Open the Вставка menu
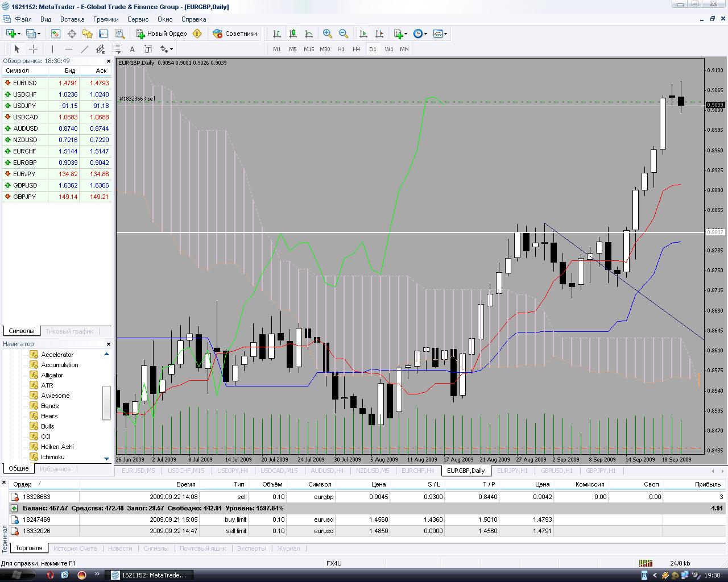 click(x=72, y=19)
